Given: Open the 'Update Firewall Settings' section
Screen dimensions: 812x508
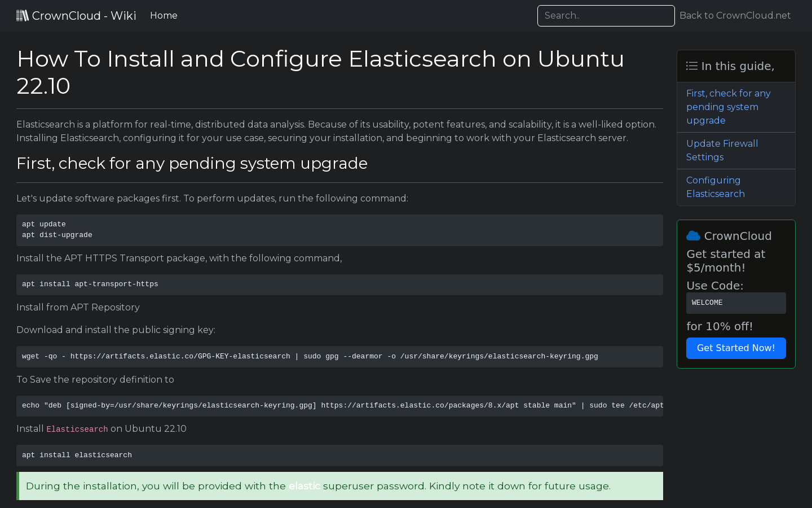Looking at the screenshot, I should pos(722,150).
